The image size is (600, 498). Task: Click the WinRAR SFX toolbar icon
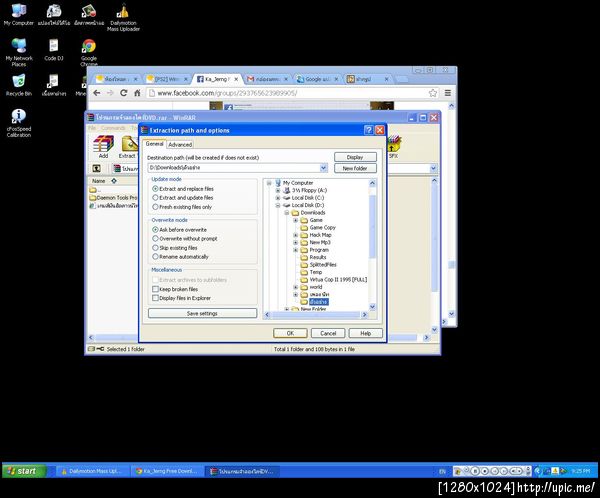[x=393, y=147]
